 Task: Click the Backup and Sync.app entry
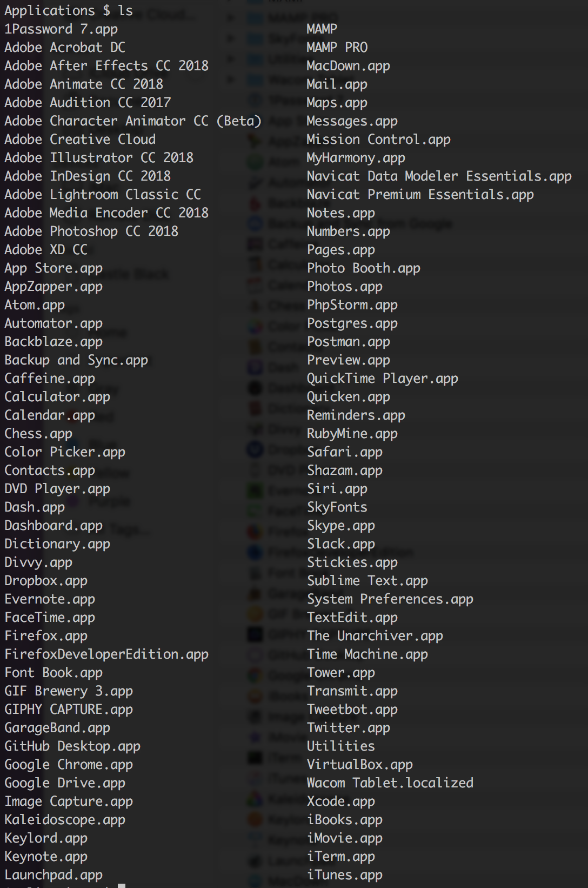point(76,360)
